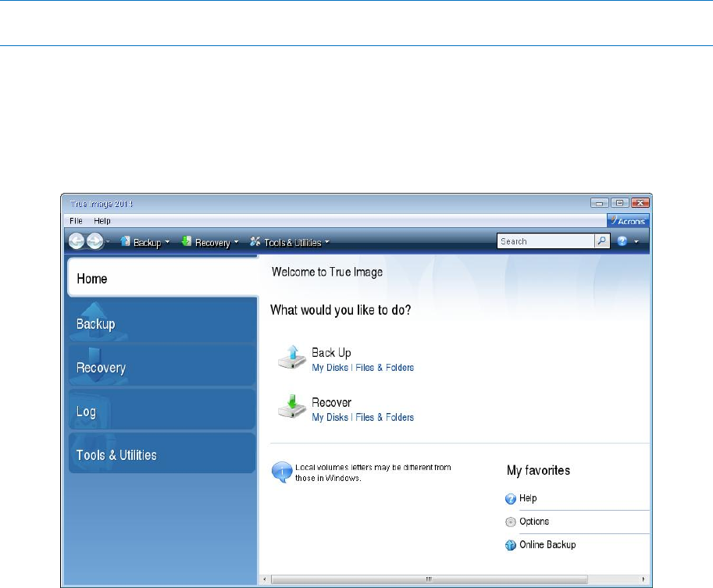Select the Recovery sidebar tab

[x=162, y=366]
